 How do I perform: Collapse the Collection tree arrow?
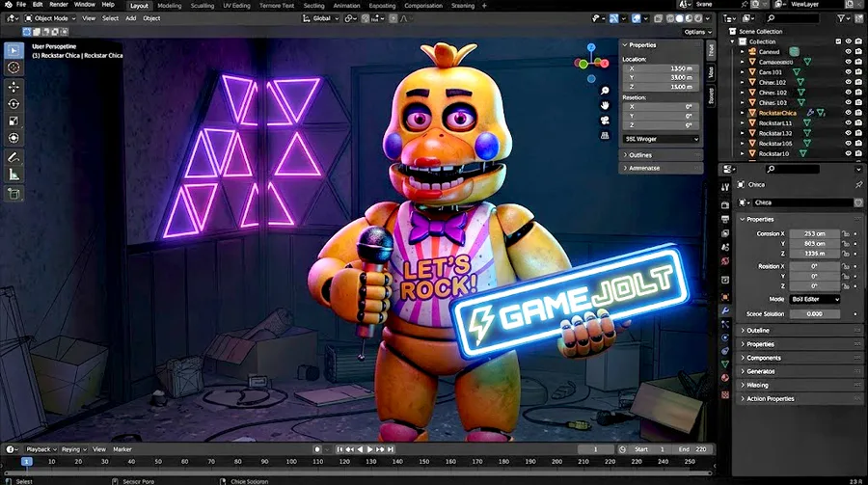tap(733, 41)
